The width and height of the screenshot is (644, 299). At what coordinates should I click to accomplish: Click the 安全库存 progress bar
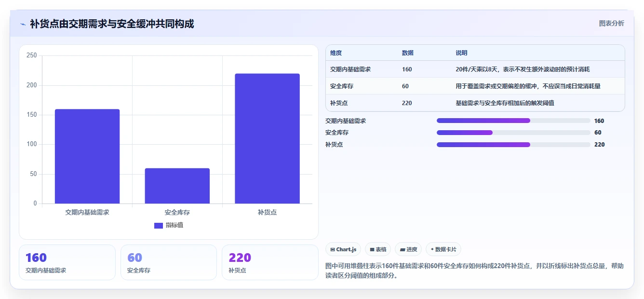click(x=513, y=133)
